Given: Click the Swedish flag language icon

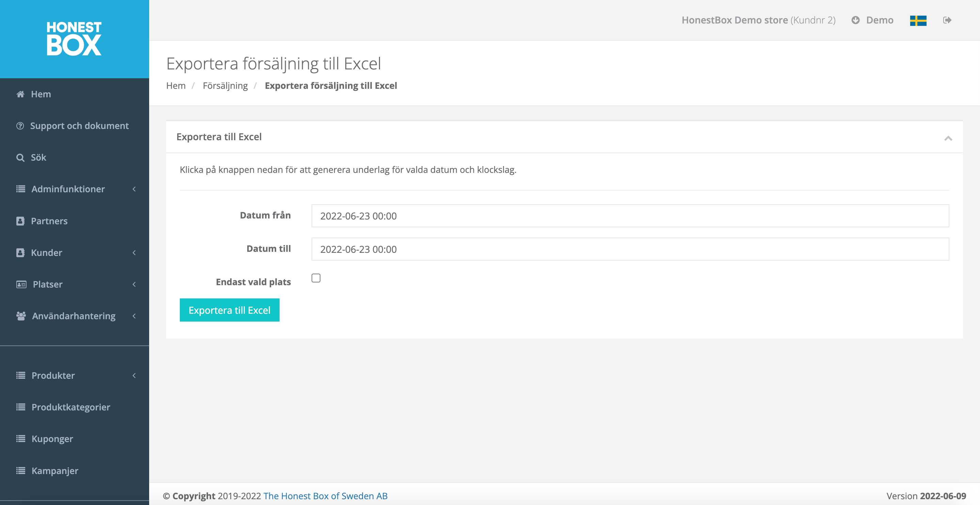Looking at the screenshot, I should tap(918, 20).
